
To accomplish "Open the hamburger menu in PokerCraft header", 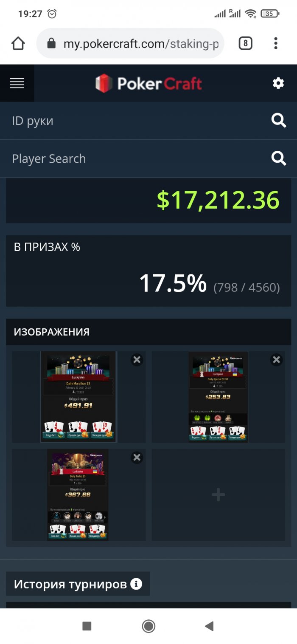I will [x=17, y=83].
